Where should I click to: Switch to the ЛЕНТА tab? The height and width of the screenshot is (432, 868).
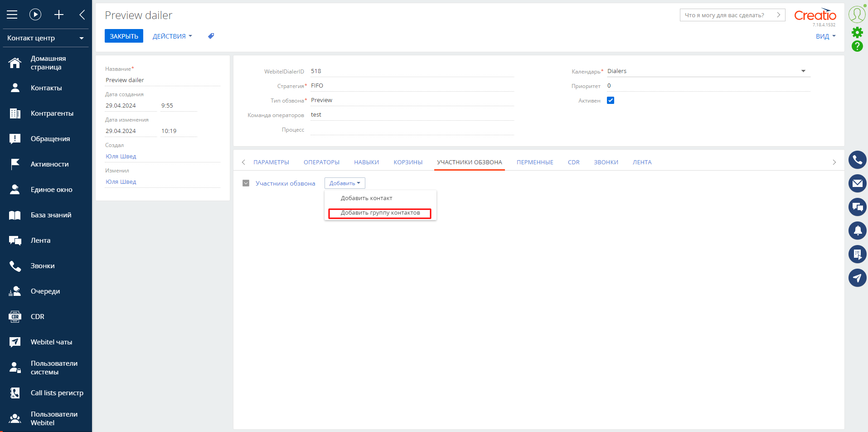(642, 162)
